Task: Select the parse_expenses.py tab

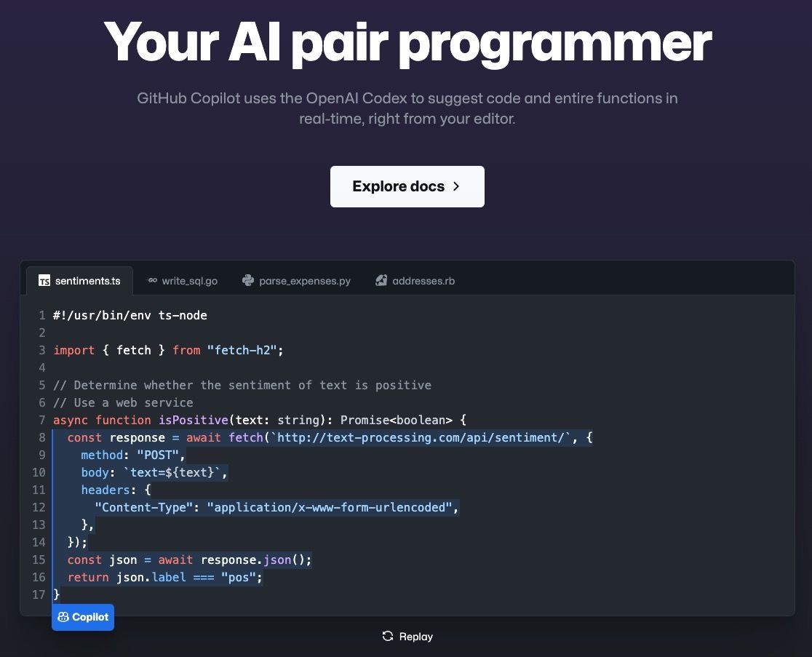Action: 296,281
